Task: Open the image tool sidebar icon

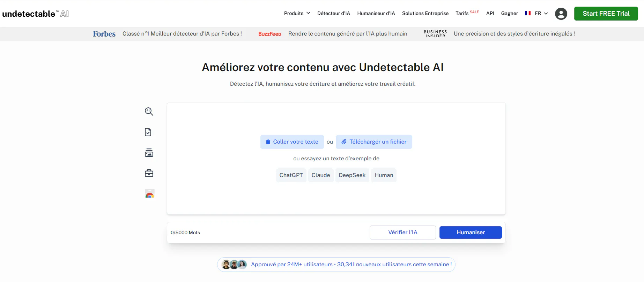Action: (x=149, y=153)
